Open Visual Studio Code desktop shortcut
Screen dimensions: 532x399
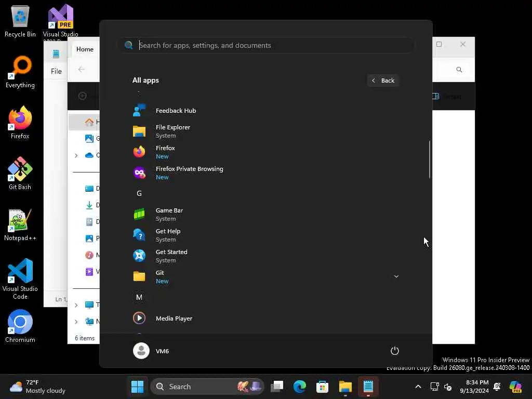click(x=20, y=279)
